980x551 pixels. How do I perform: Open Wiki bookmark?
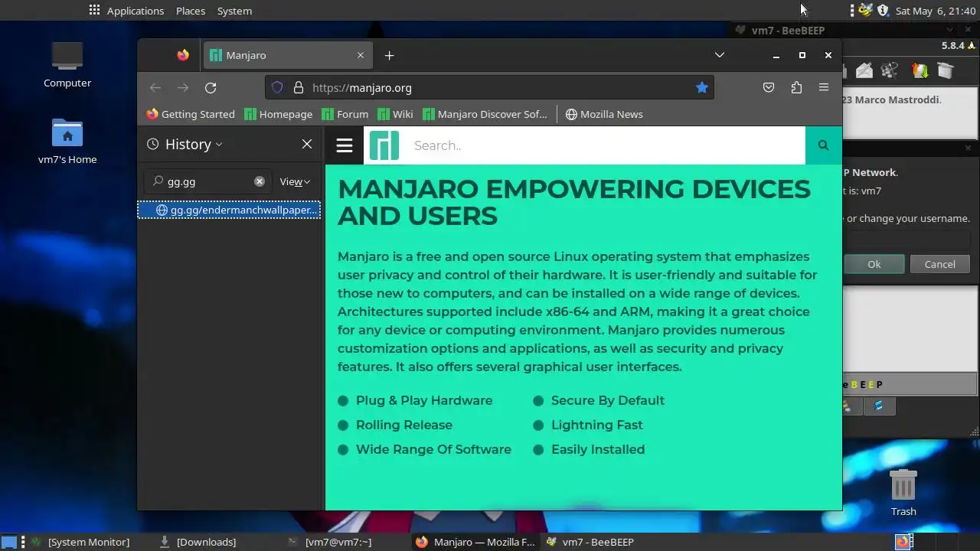pyautogui.click(x=395, y=114)
